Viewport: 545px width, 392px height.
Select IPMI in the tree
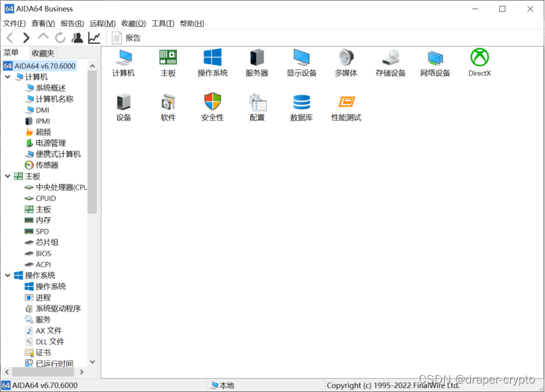coord(37,121)
